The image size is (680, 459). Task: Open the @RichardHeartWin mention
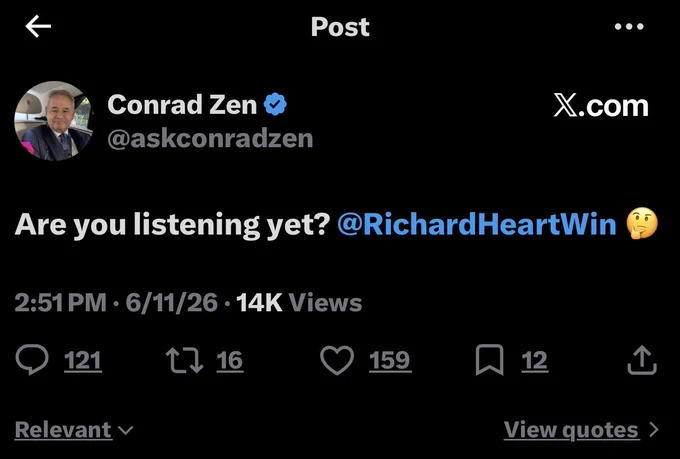click(477, 224)
